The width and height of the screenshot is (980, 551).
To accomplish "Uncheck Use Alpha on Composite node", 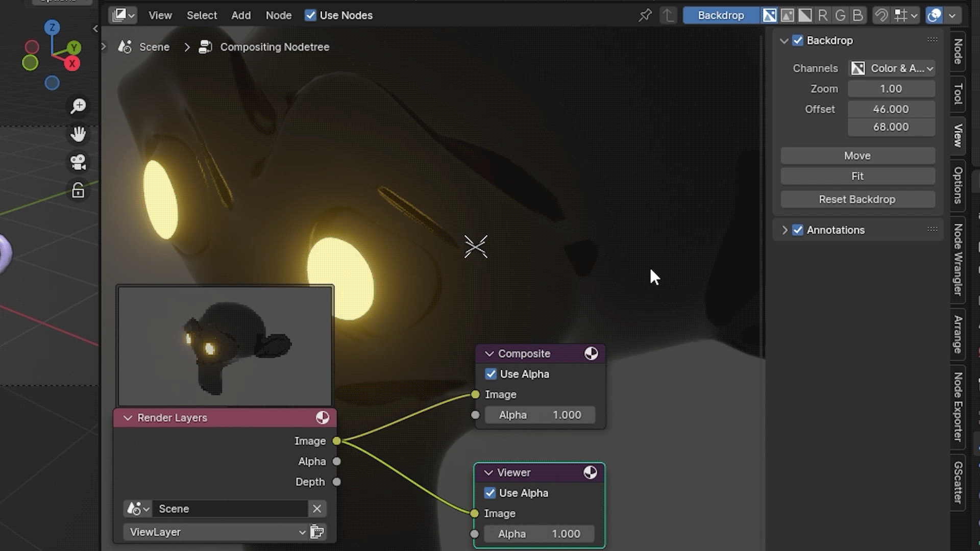I will pyautogui.click(x=491, y=374).
